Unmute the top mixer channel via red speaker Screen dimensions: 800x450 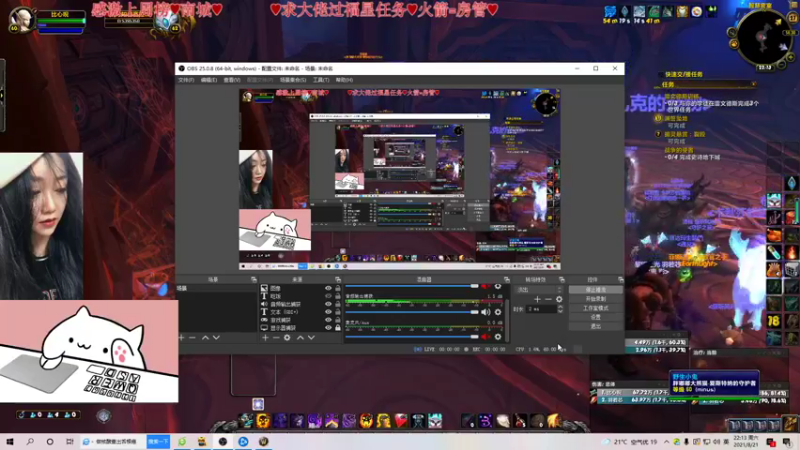tap(485, 286)
